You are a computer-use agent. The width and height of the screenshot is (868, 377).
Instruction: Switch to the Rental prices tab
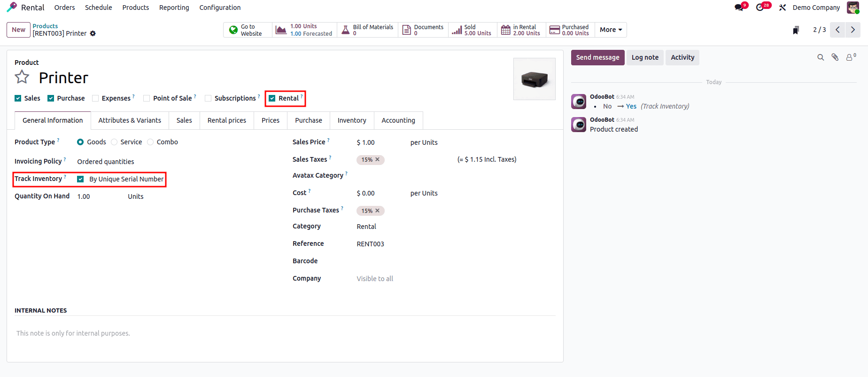[227, 120]
